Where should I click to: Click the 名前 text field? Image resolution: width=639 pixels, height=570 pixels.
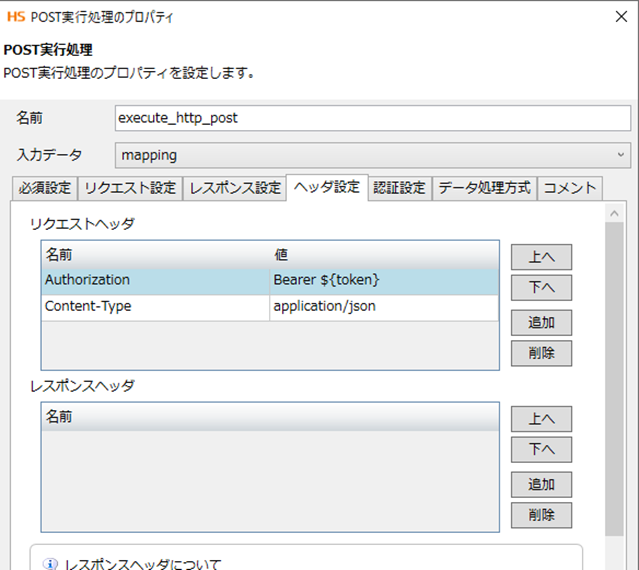coord(372,117)
